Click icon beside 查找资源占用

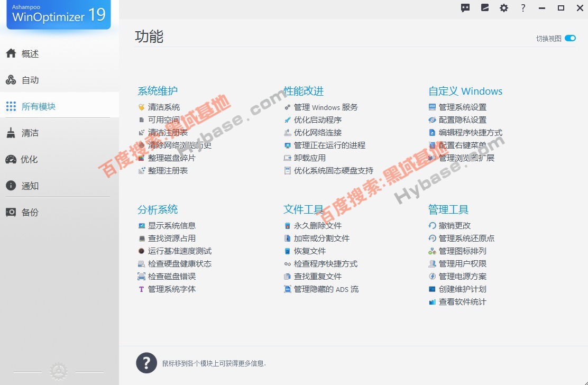pyautogui.click(x=141, y=239)
